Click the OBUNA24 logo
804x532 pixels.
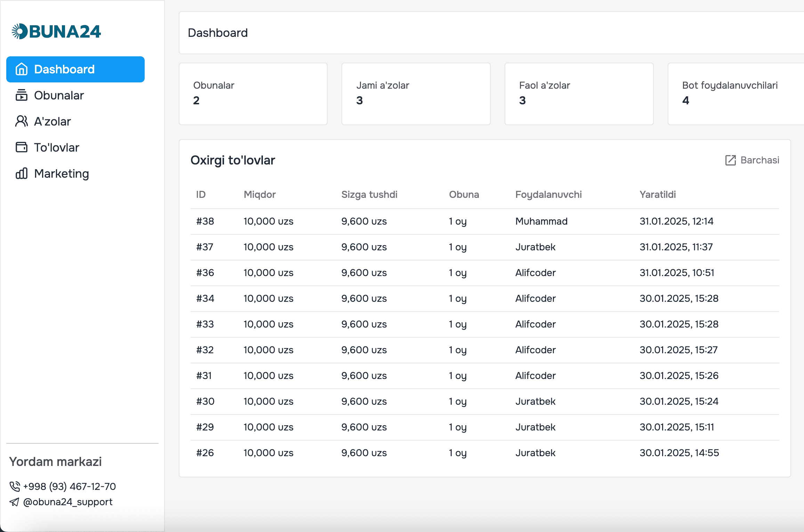point(56,32)
